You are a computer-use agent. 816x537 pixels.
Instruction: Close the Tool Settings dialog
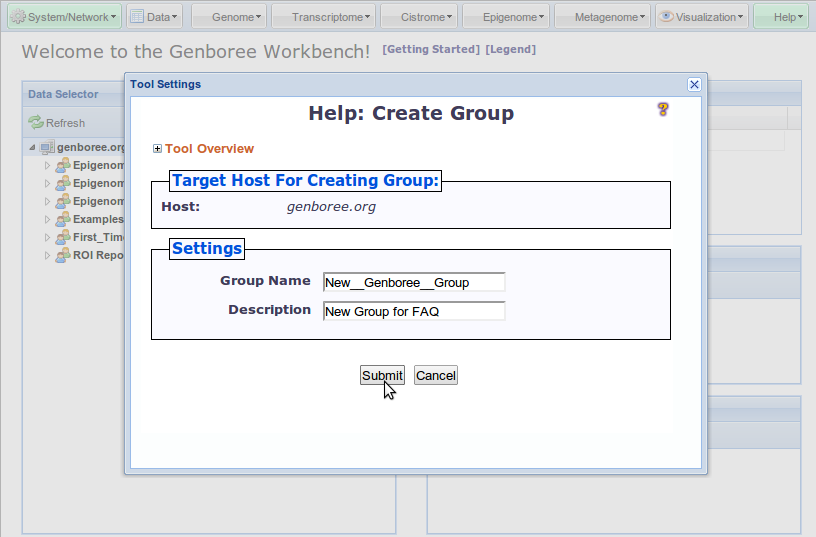pos(694,85)
